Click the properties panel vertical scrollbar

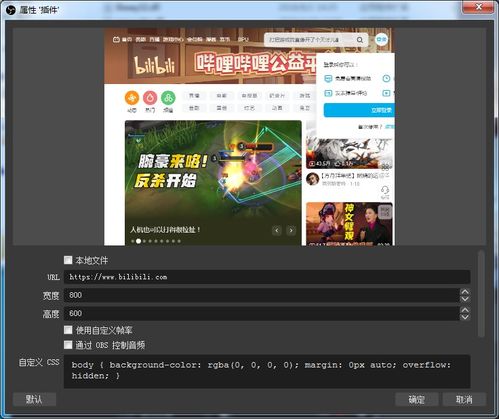[481, 294]
